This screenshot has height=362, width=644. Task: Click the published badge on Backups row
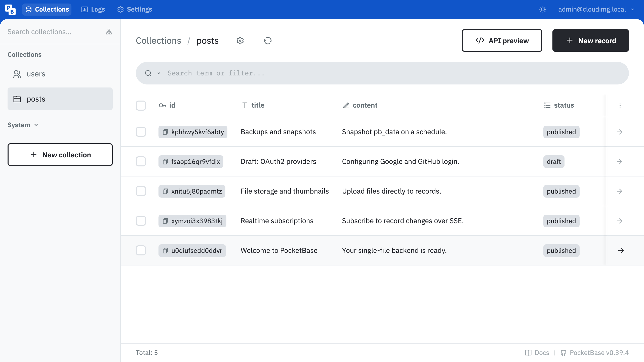[561, 132]
